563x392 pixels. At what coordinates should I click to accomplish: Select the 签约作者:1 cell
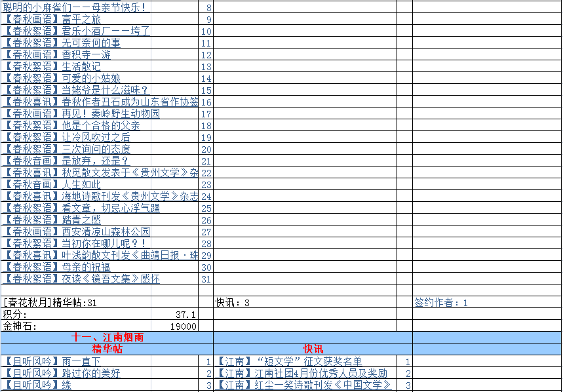click(x=487, y=303)
